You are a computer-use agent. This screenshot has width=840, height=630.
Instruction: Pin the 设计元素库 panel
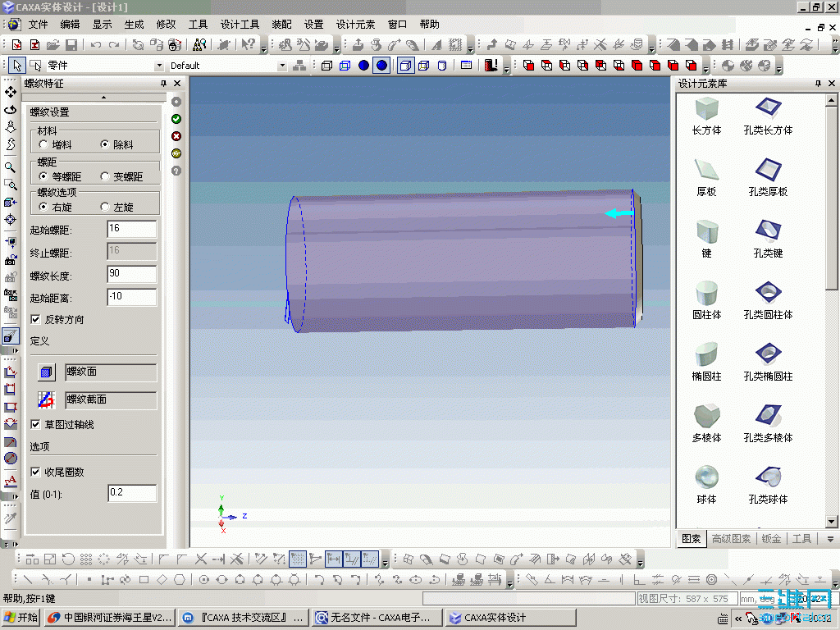point(818,84)
